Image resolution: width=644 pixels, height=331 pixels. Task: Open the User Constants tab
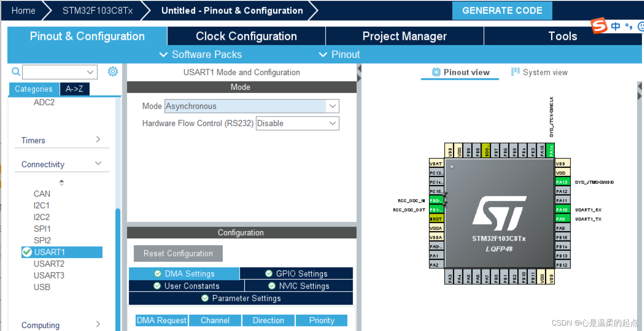[x=187, y=286]
